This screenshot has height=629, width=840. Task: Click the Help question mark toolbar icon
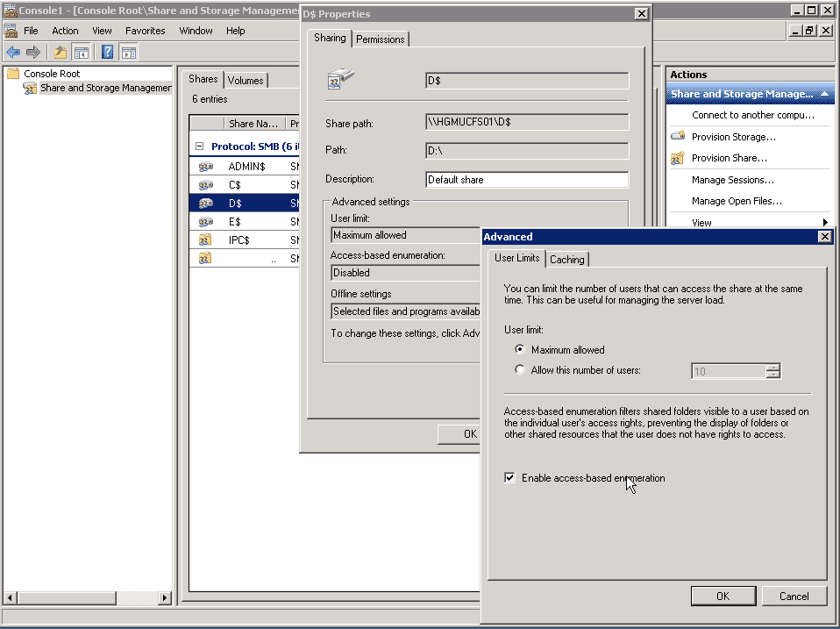point(107,52)
